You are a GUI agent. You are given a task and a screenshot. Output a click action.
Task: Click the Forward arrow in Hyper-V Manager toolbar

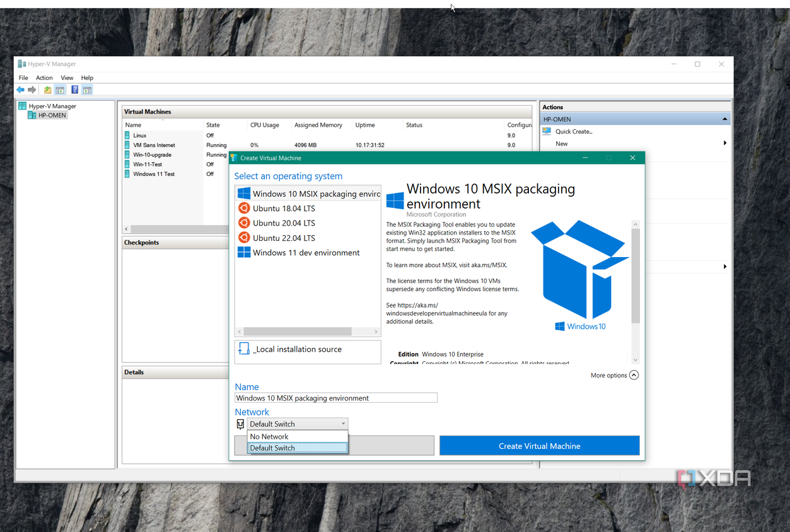click(32, 90)
